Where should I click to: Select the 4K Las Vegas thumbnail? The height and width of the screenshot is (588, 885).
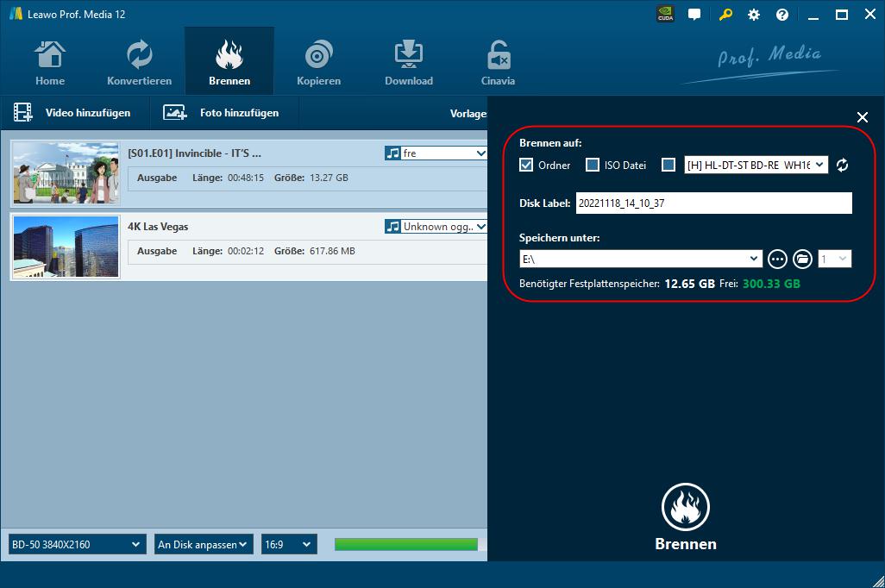[x=66, y=247]
